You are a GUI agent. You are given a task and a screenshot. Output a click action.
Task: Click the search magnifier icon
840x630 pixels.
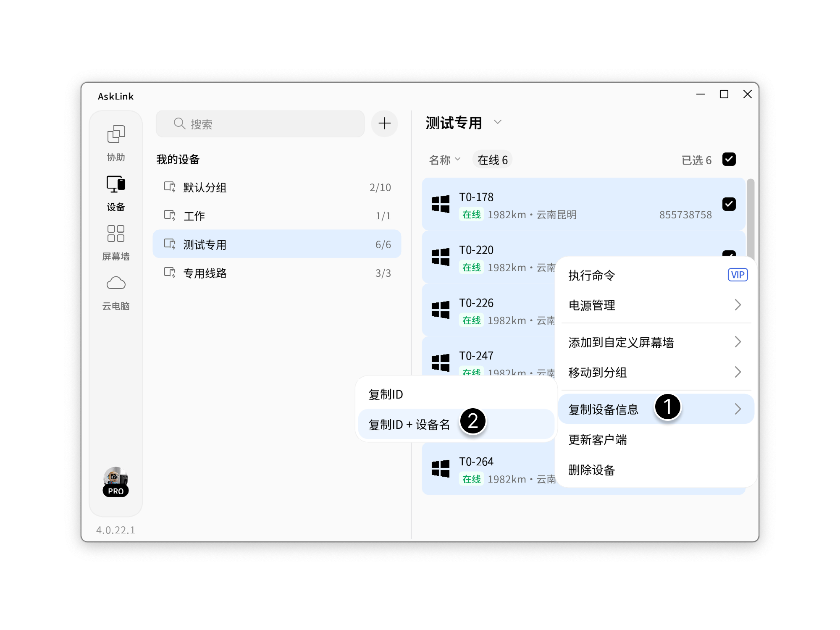[179, 123]
